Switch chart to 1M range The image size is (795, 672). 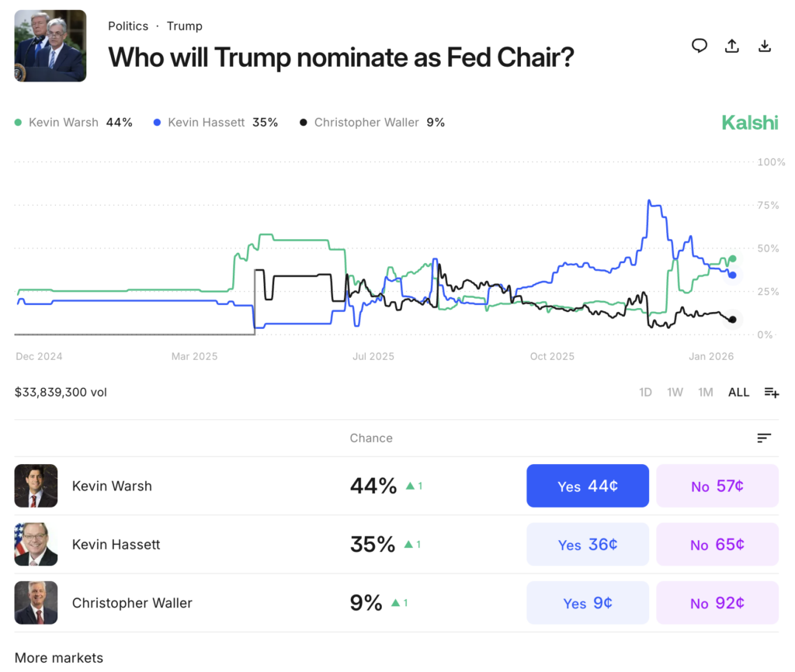pos(705,393)
